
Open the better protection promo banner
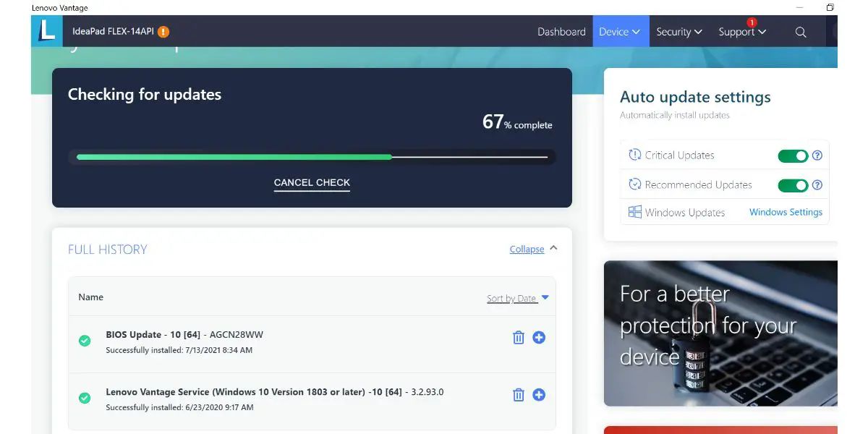click(720, 333)
